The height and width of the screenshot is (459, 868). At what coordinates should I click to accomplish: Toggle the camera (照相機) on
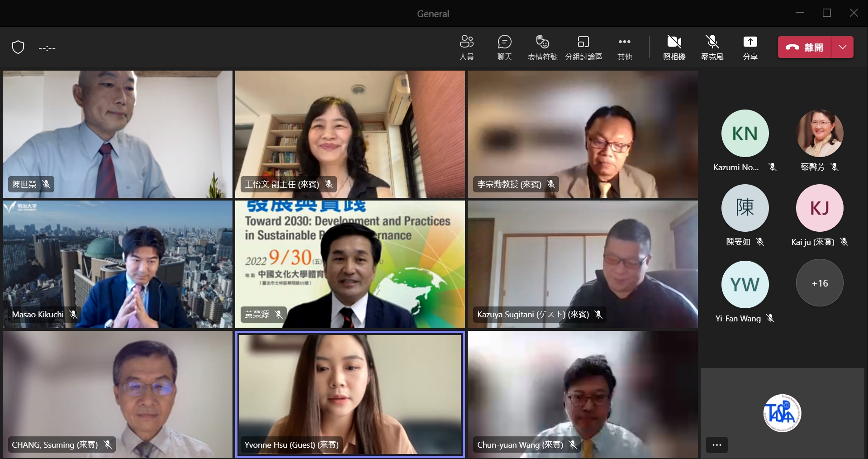pyautogui.click(x=674, y=47)
